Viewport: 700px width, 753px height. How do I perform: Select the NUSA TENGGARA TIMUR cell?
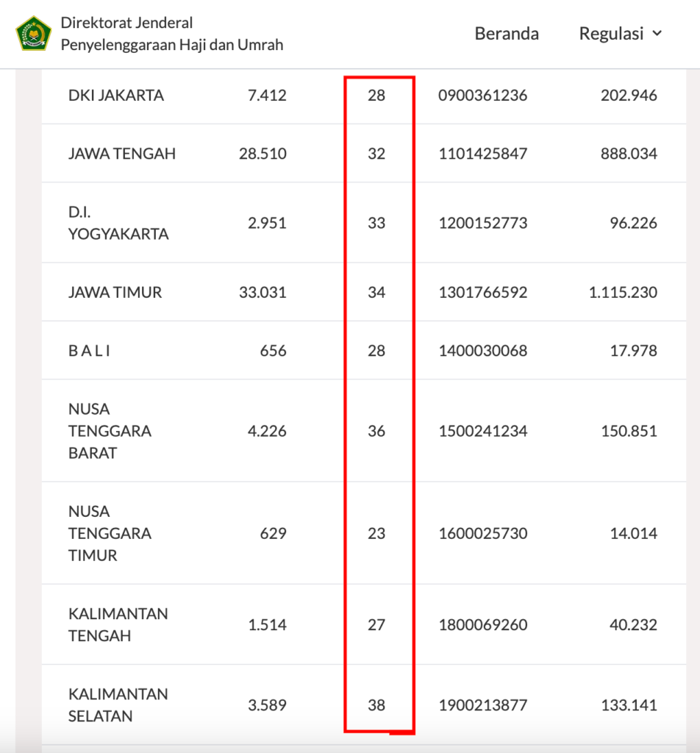pos(110,533)
